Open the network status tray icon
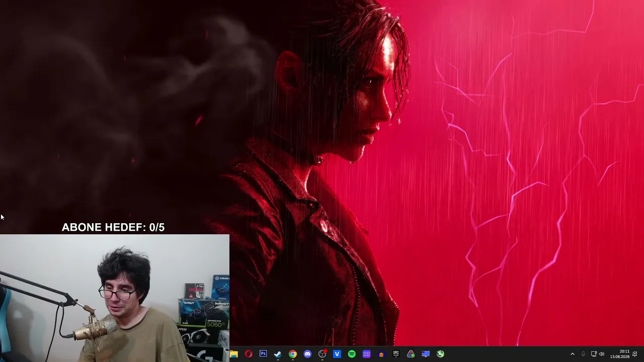The image size is (644, 362). click(x=594, y=354)
